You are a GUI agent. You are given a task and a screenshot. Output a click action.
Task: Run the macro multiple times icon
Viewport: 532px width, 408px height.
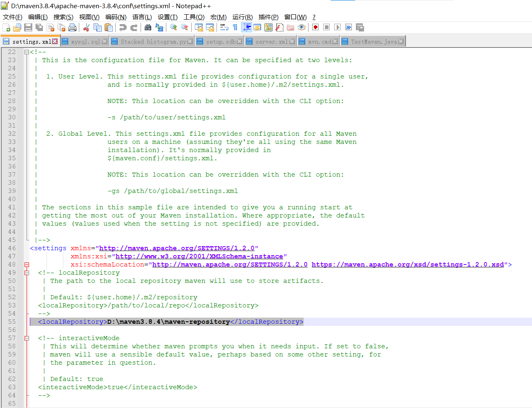click(349, 27)
